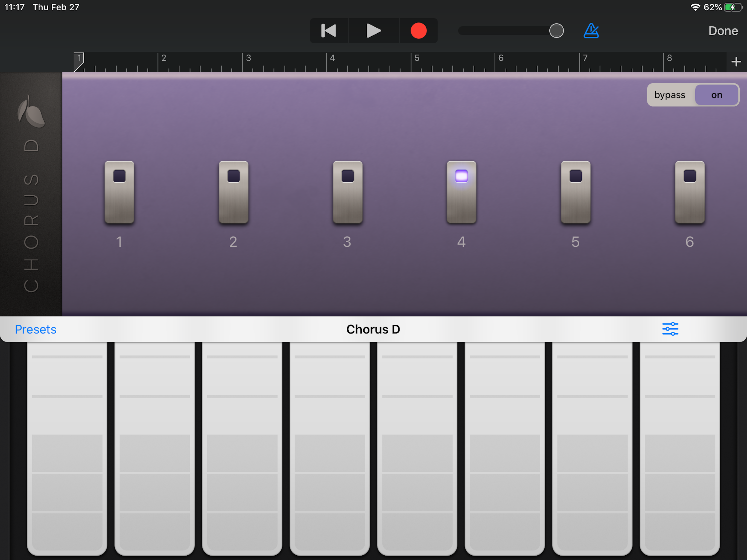
Task: Play the sixth chord strip
Action: (504, 448)
